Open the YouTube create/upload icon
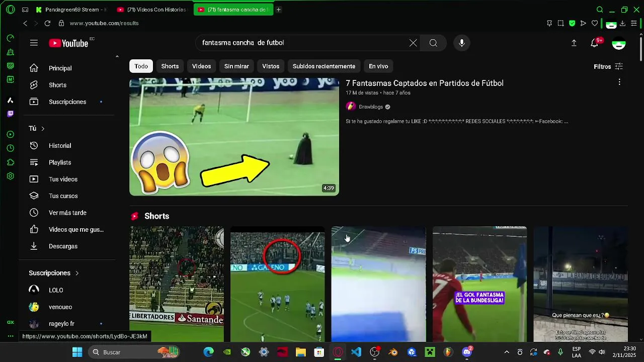Screen dimensions: 644x362 click(x=574, y=43)
